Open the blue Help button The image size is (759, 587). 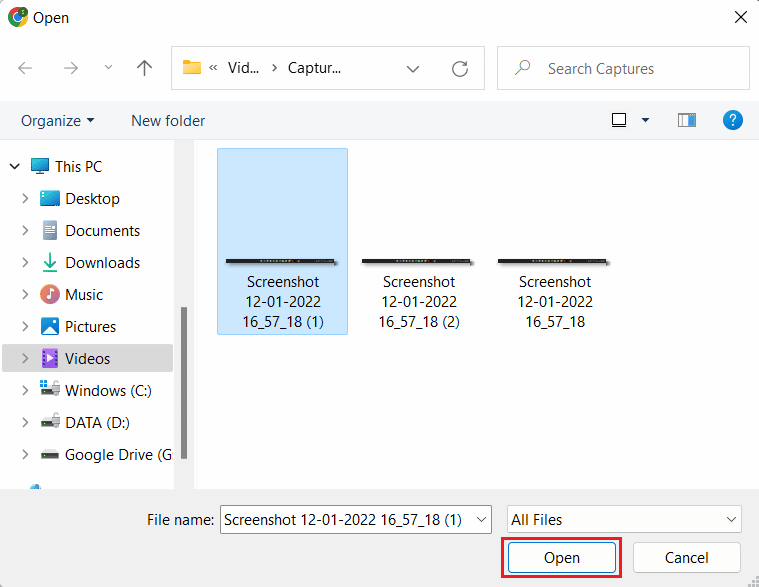coord(733,120)
